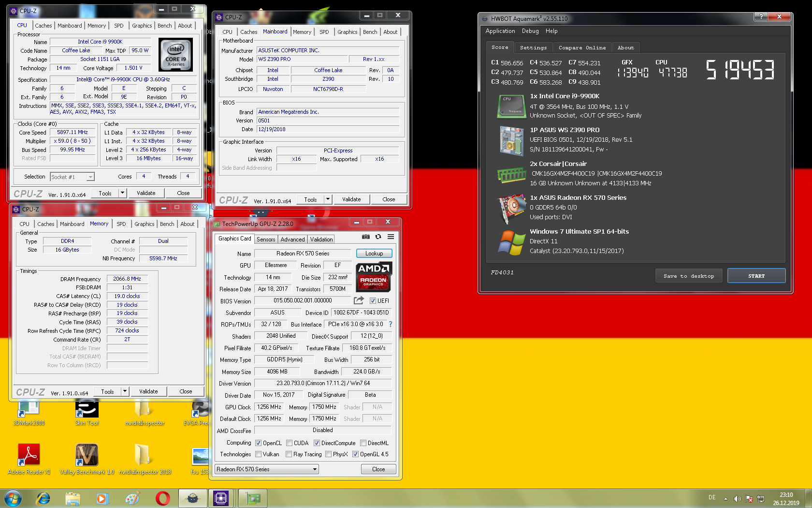This screenshot has width=812, height=508.
Task: Open Paint from the taskbar
Action: pyautogui.click(x=132, y=498)
